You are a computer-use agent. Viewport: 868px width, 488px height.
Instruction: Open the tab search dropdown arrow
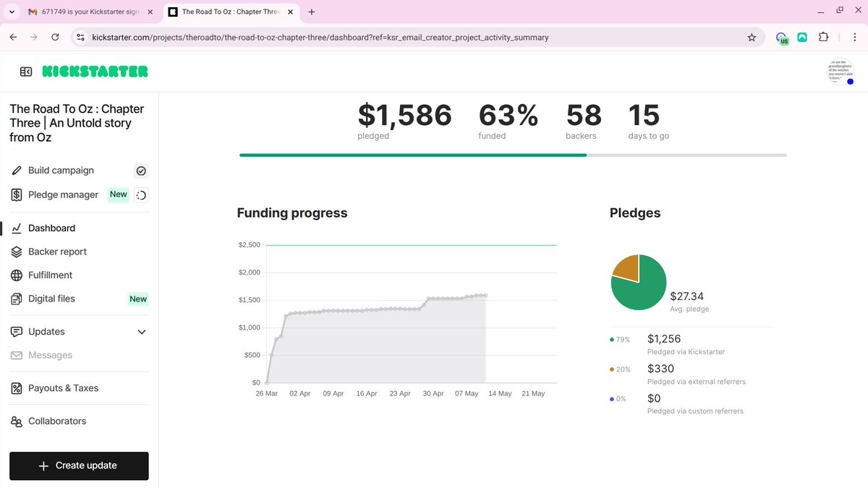pyautogui.click(x=12, y=12)
